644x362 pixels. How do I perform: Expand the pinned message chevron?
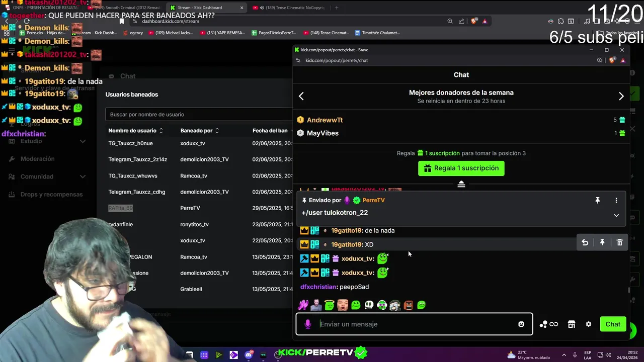pyautogui.click(x=616, y=215)
